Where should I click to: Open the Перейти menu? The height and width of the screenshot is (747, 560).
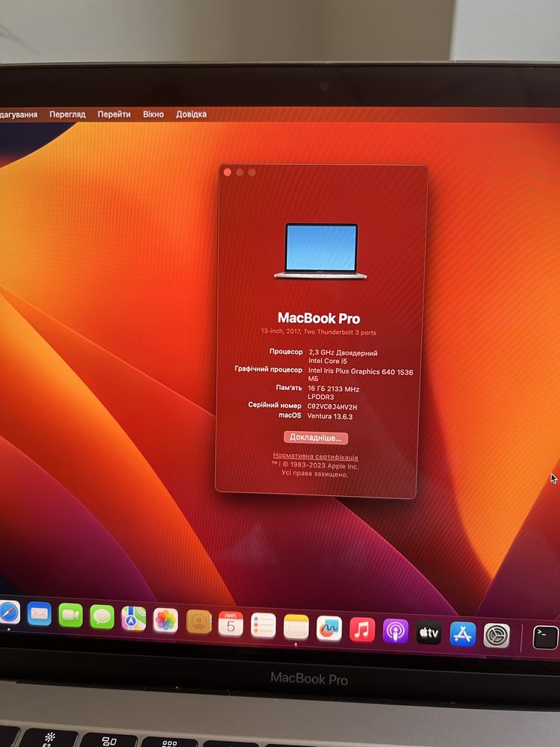[x=113, y=114]
